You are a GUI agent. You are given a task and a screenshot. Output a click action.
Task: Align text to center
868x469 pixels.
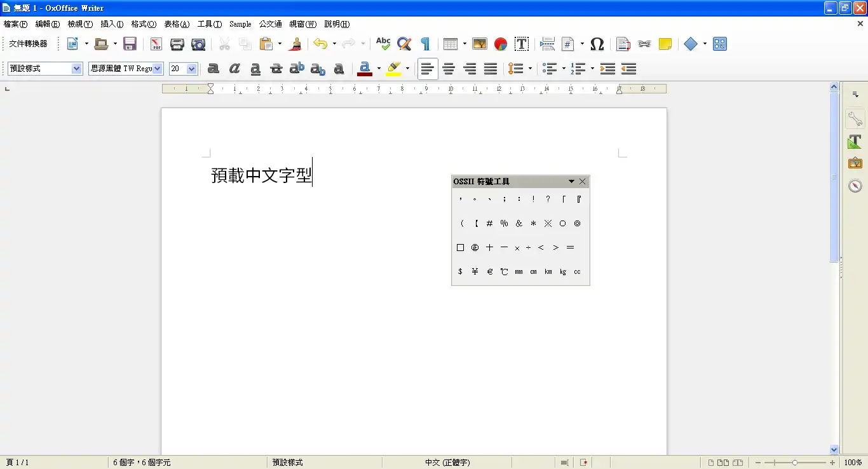click(x=449, y=69)
